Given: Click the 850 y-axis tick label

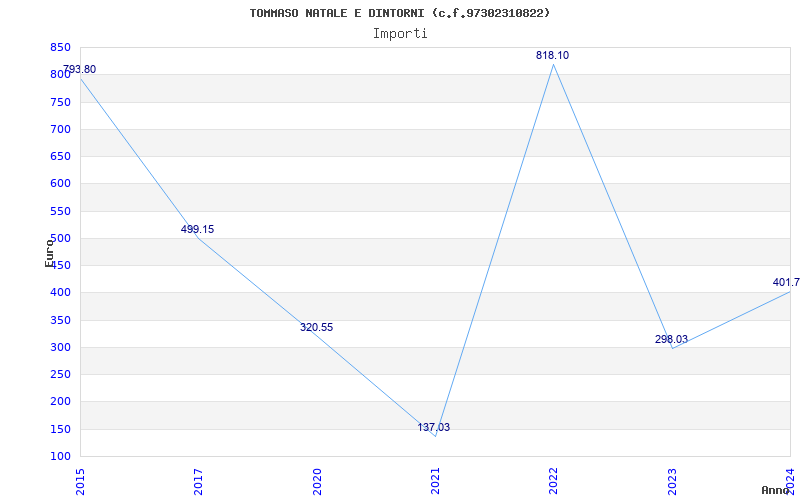Looking at the screenshot, I should (60, 48).
